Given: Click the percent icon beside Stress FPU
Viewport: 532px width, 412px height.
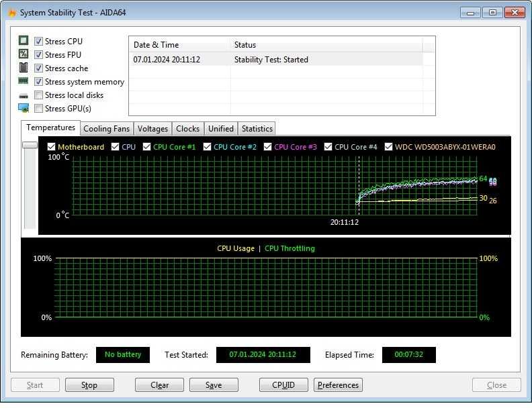Looking at the screenshot, I should click(x=24, y=54).
